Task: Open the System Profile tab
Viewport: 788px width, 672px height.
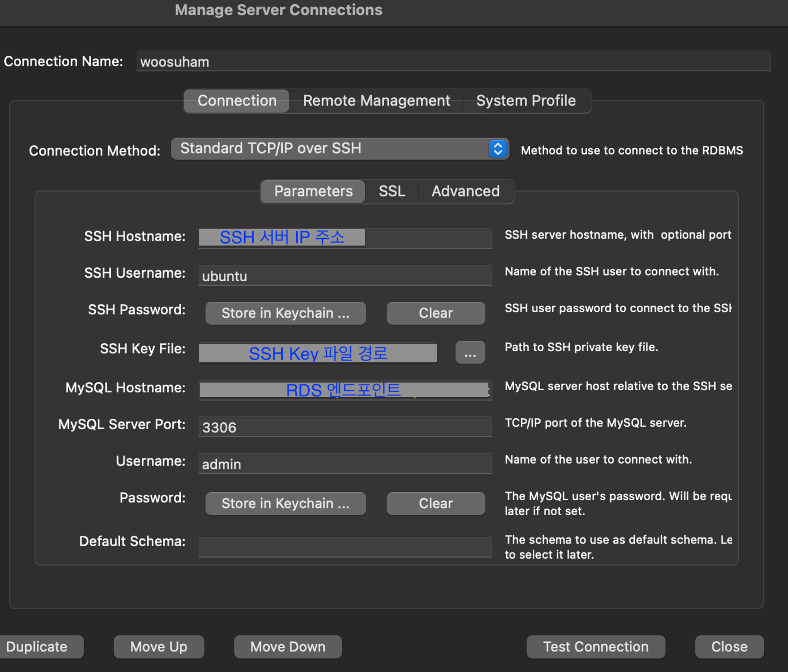Action: pyautogui.click(x=526, y=101)
